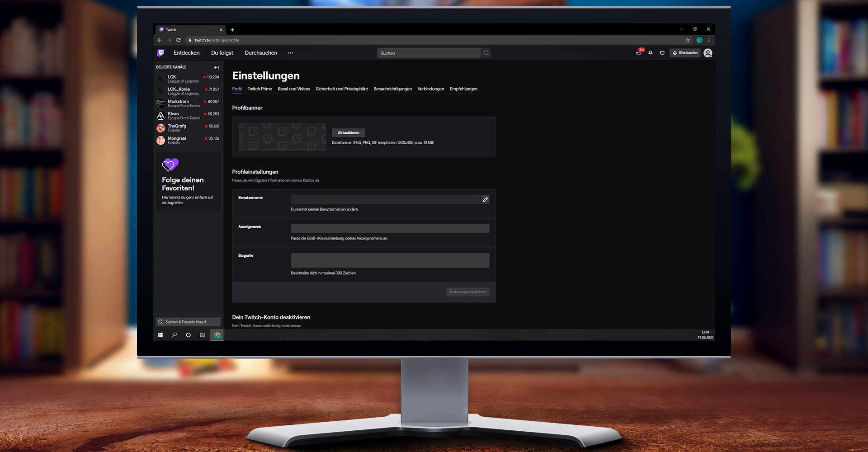Click the profile banner thumbnail

point(282,137)
